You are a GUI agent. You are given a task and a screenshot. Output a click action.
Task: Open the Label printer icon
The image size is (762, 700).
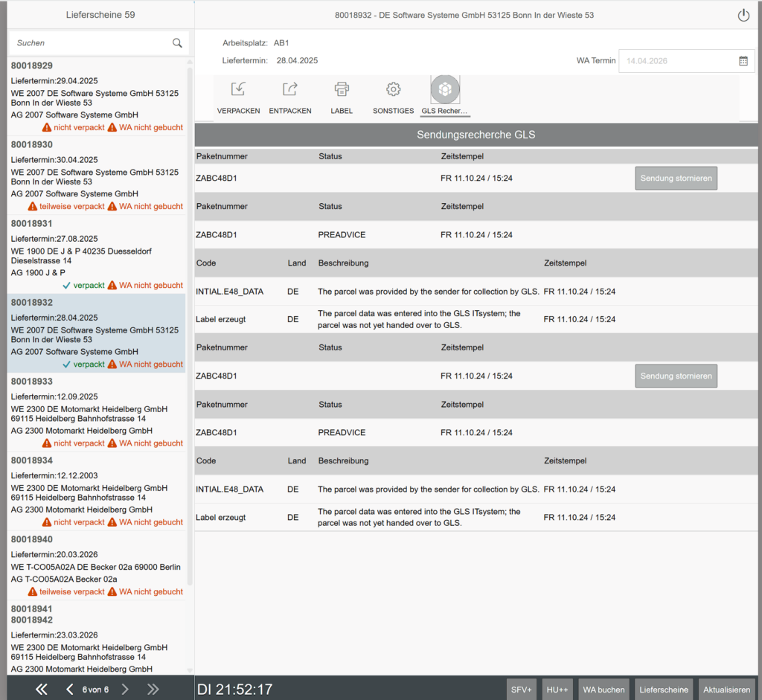[342, 90]
